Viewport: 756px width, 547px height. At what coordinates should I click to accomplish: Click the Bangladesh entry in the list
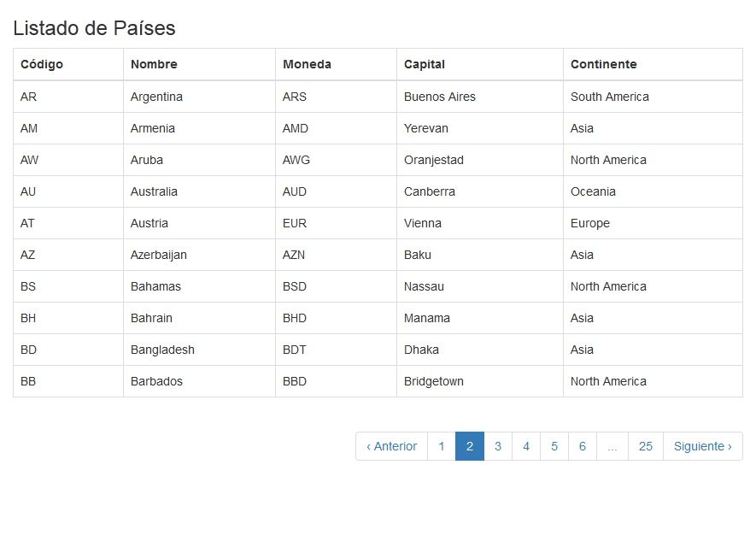pyautogui.click(x=161, y=350)
